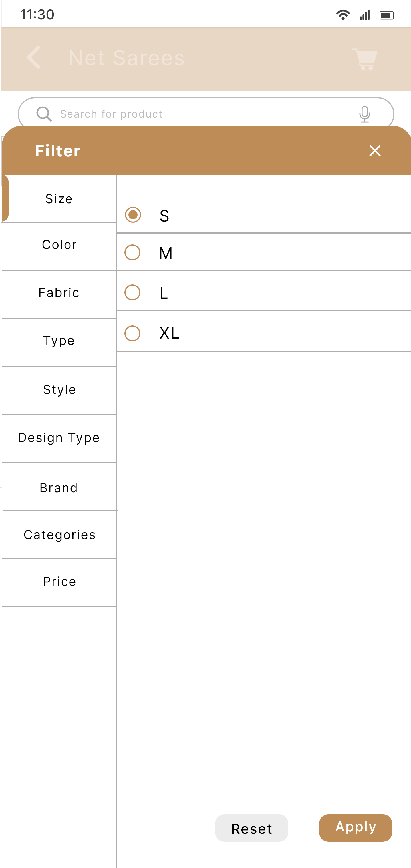Open the Categories filter tab
Image resolution: width=411 pixels, height=868 pixels.
(x=59, y=535)
